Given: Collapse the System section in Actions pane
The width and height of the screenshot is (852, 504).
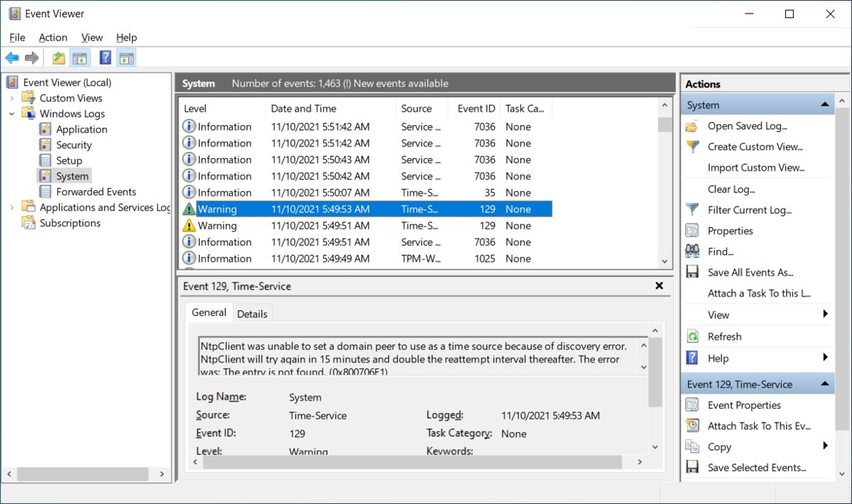Looking at the screenshot, I should pos(824,105).
